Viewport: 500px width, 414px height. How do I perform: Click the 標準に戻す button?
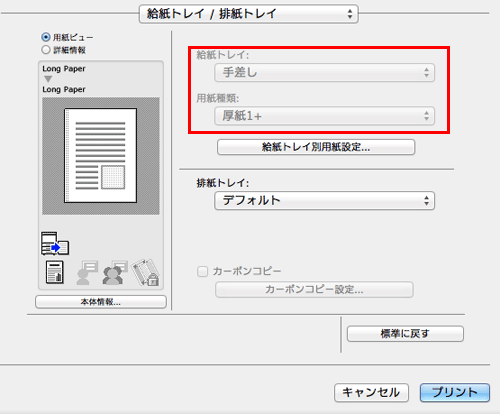click(x=405, y=334)
